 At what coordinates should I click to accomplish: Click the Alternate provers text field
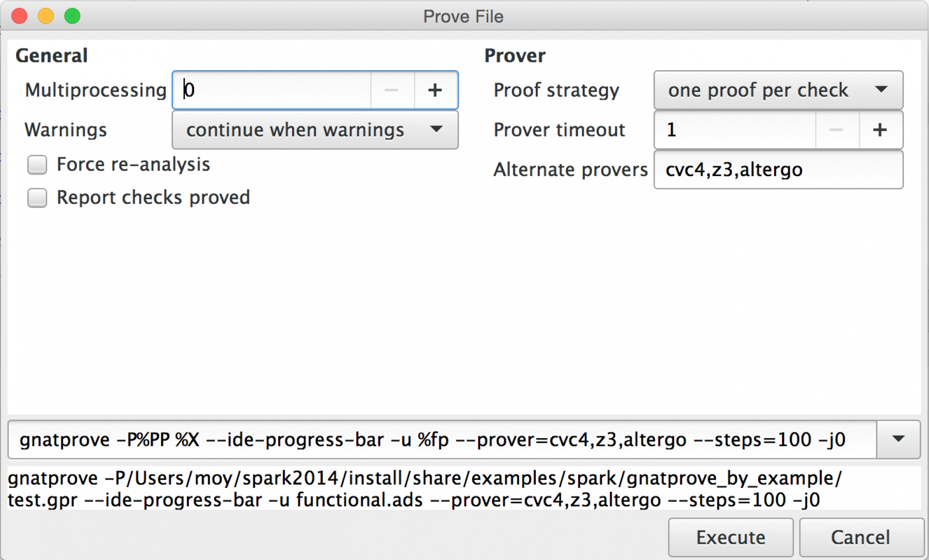point(778,169)
